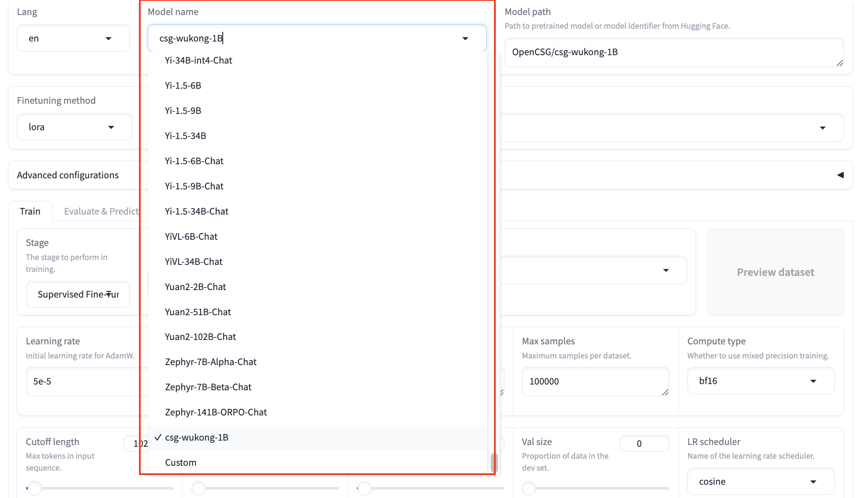The width and height of the screenshot is (868, 498).
Task: Pick the Custom model option
Action: tap(180, 463)
